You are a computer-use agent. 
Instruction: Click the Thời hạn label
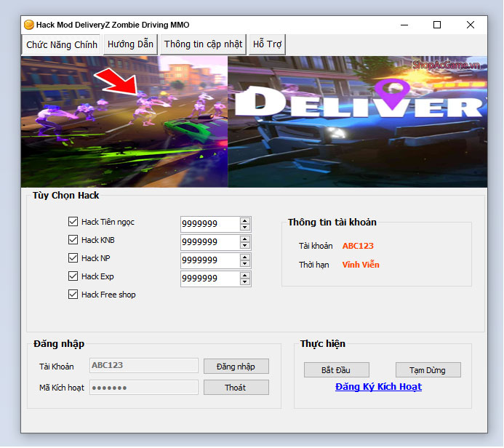click(x=313, y=265)
